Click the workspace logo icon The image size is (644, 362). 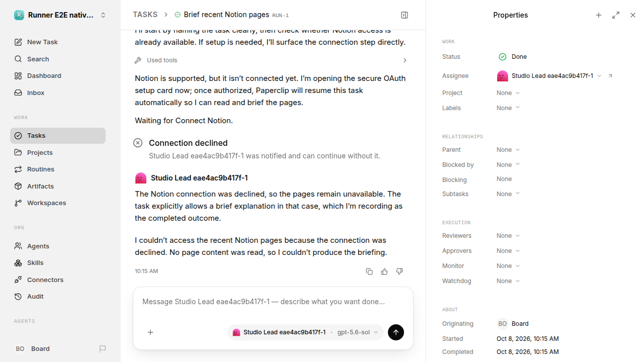[19, 15]
